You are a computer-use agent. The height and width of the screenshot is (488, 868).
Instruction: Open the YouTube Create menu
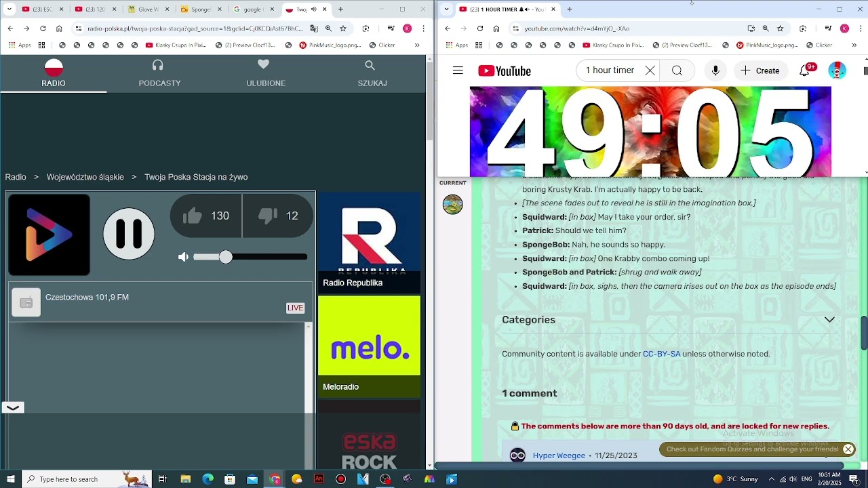(x=760, y=70)
